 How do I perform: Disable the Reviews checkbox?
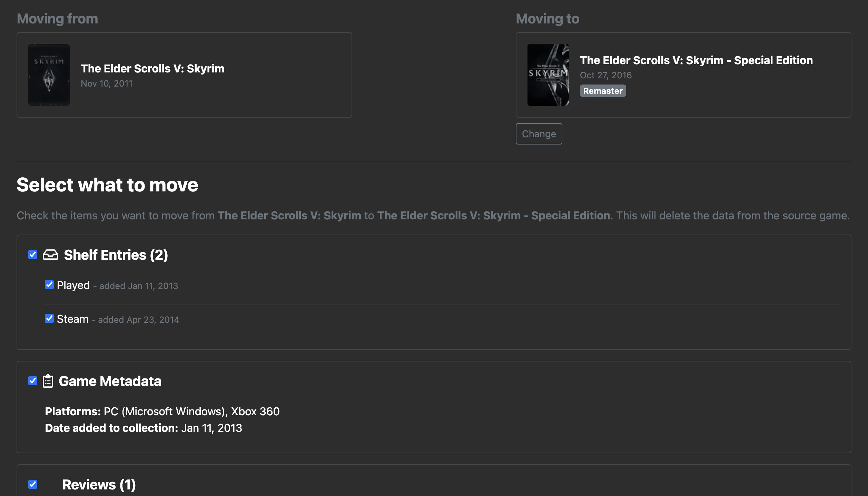pyautogui.click(x=33, y=484)
